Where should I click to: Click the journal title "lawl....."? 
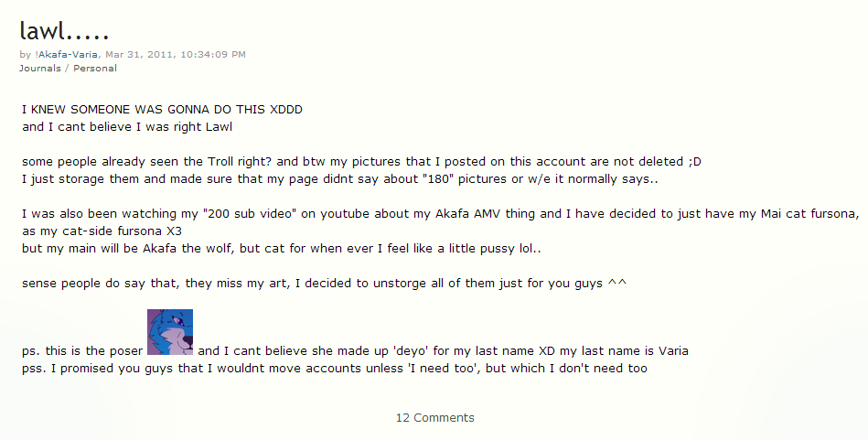coord(64,30)
